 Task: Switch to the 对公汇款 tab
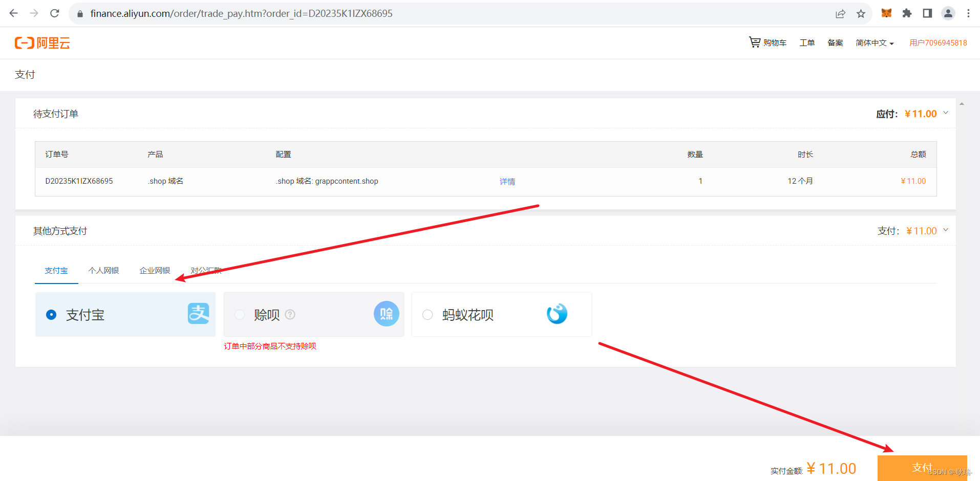click(x=206, y=270)
